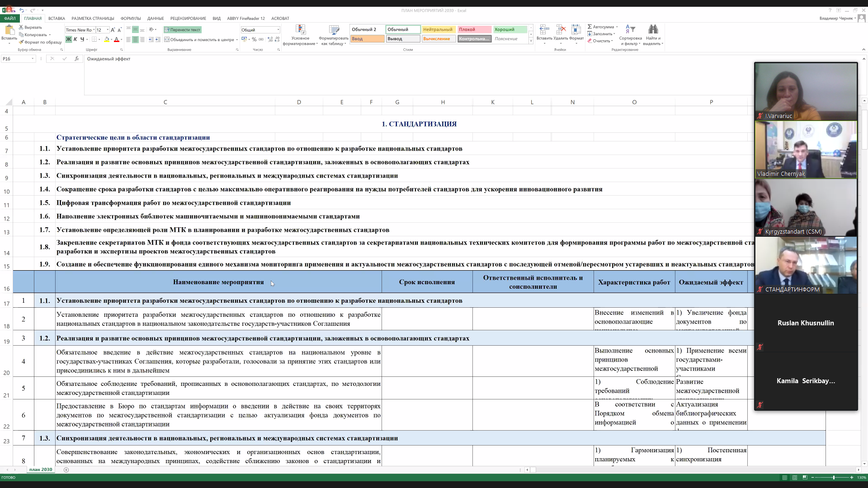This screenshot has height=488, width=868.
Task: Switch to the ВСТАВКА ribbon tab
Action: 57,19
